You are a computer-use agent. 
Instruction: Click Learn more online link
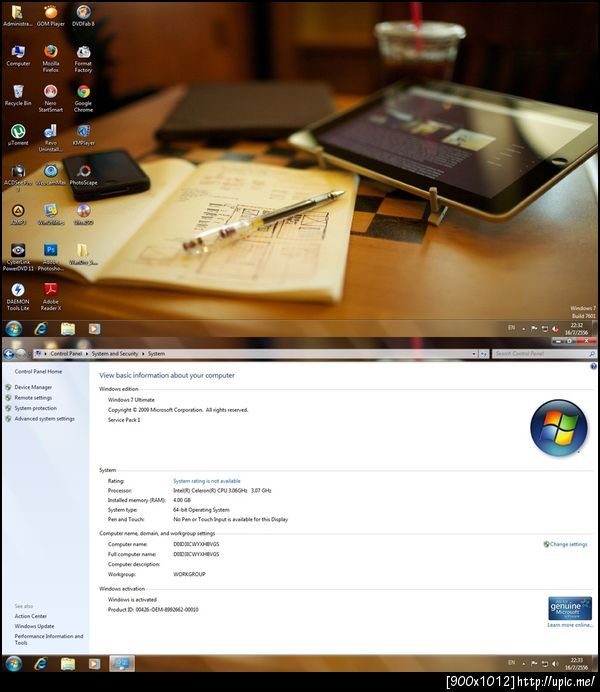pyautogui.click(x=570, y=625)
